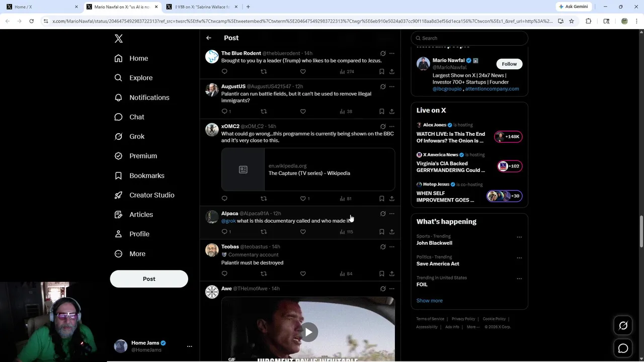Image resolution: width=644 pixels, height=362 pixels.
Task: Open Premium in sidebar
Action: [x=136, y=156]
